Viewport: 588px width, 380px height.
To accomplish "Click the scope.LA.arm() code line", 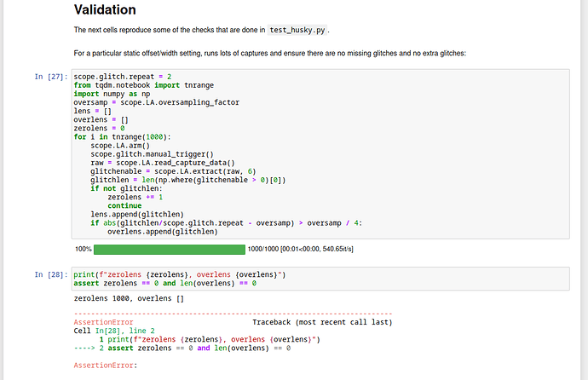I will click(123, 146).
